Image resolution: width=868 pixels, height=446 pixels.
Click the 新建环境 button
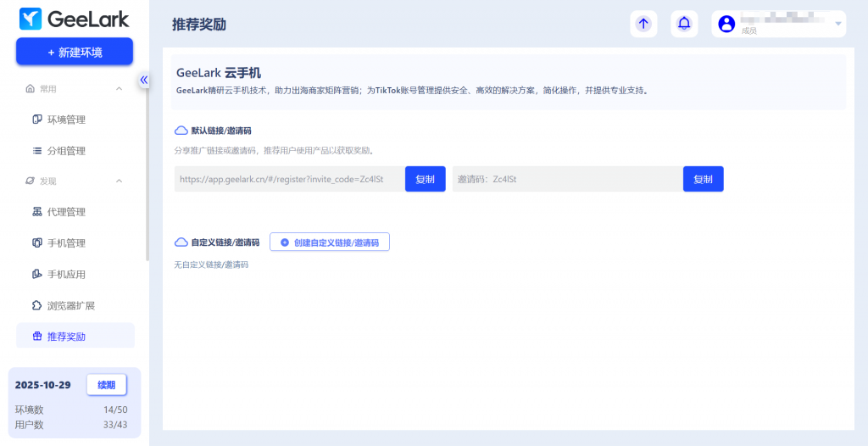tap(75, 52)
